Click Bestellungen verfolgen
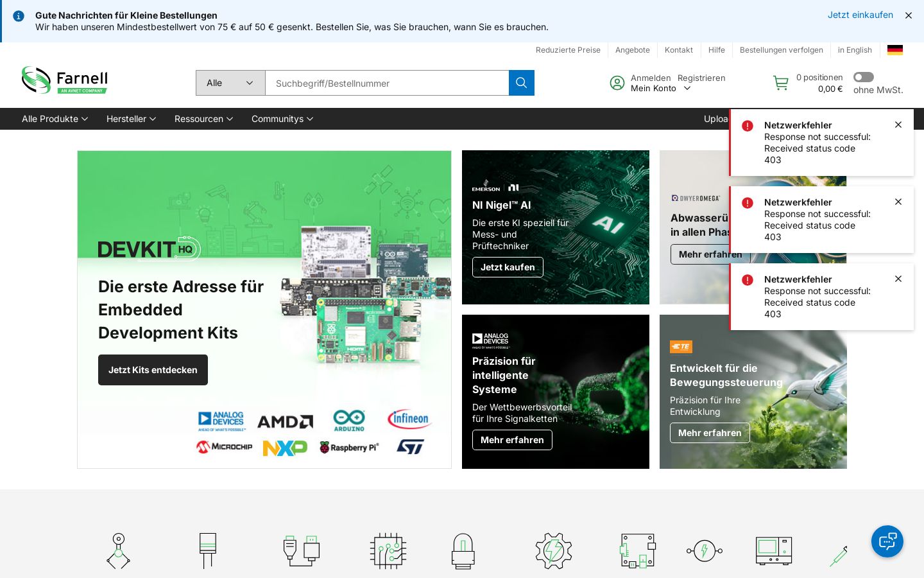 click(782, 50)
